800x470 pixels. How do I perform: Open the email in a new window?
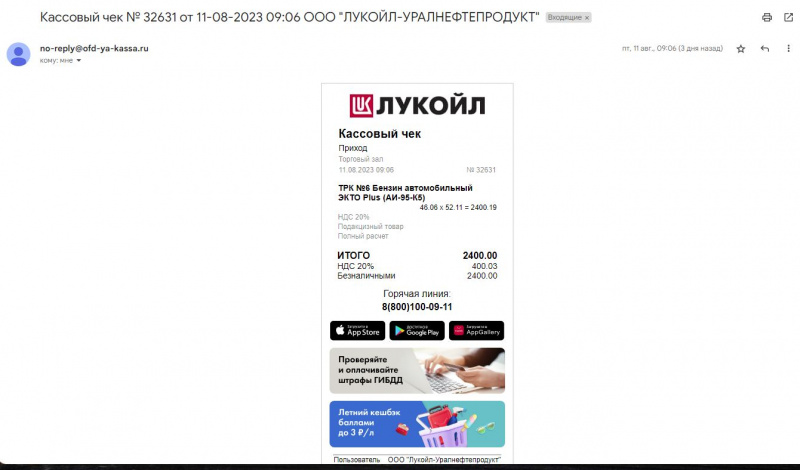pos(788,17)
